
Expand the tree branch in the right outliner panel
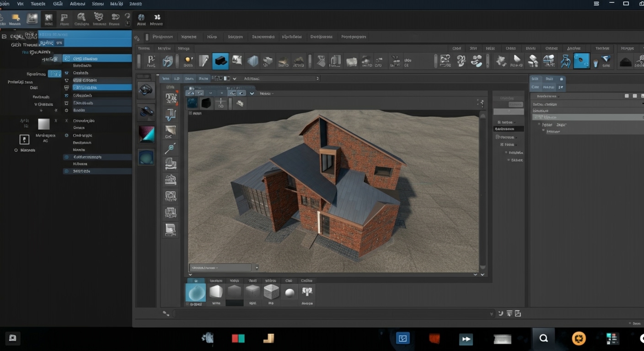click(539, 124)
